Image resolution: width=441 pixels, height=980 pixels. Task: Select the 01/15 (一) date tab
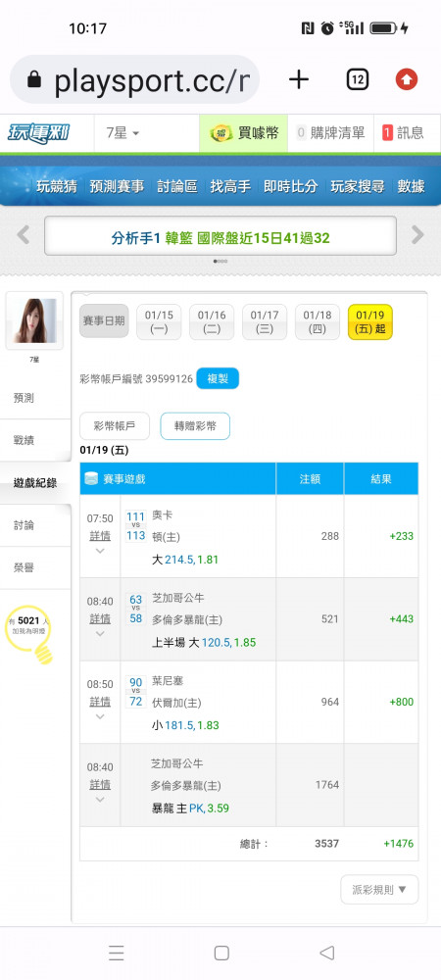(x=160, y=321)
